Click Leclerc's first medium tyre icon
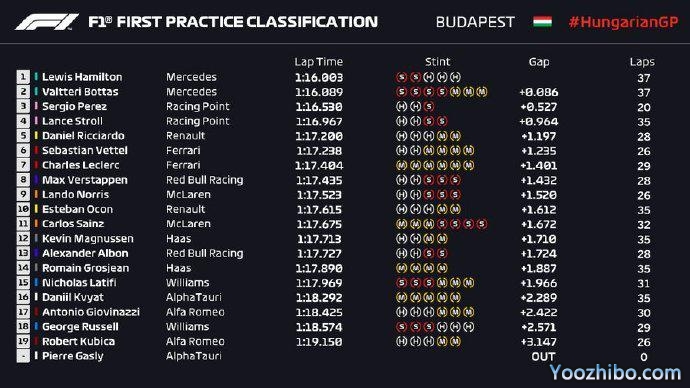Viewport: 690px width, 388px height. coord(401,165)
